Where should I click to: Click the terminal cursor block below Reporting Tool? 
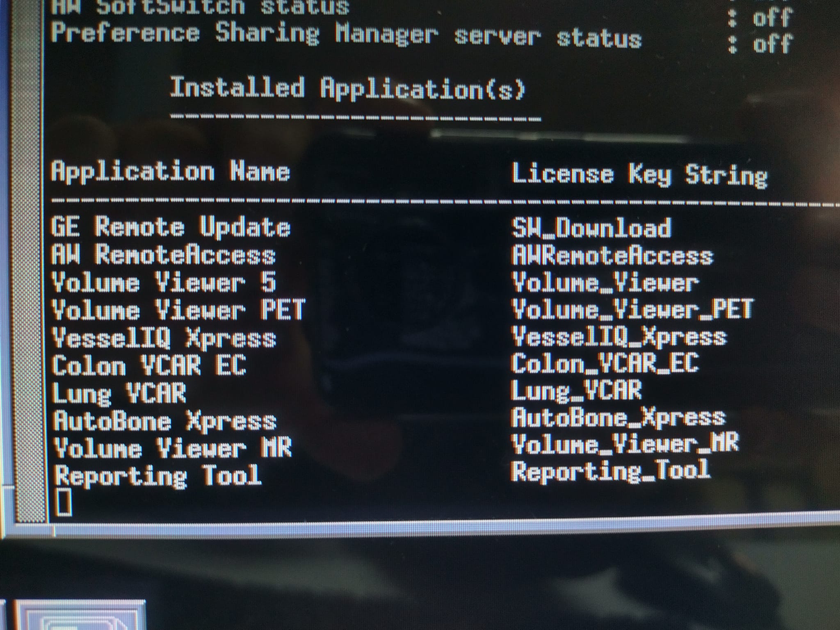tap(64, 502)
